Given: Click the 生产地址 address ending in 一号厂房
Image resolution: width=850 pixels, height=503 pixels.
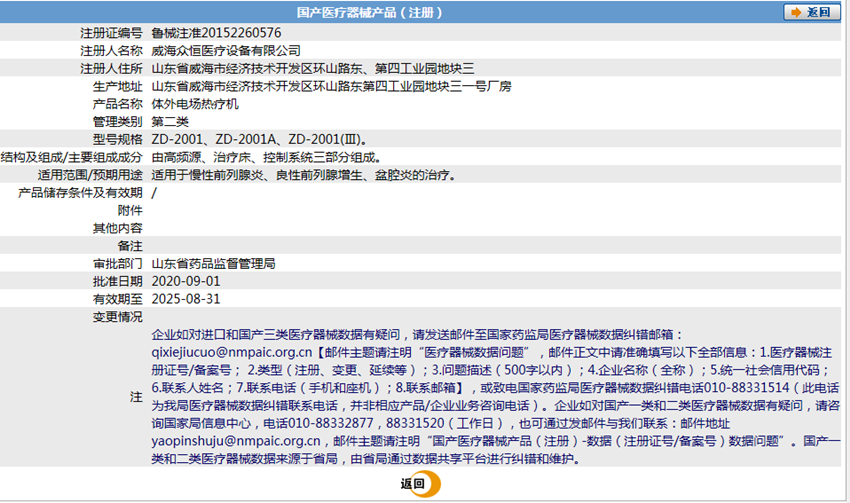Looking at the screenshot, I should click(x=331, y=87).
